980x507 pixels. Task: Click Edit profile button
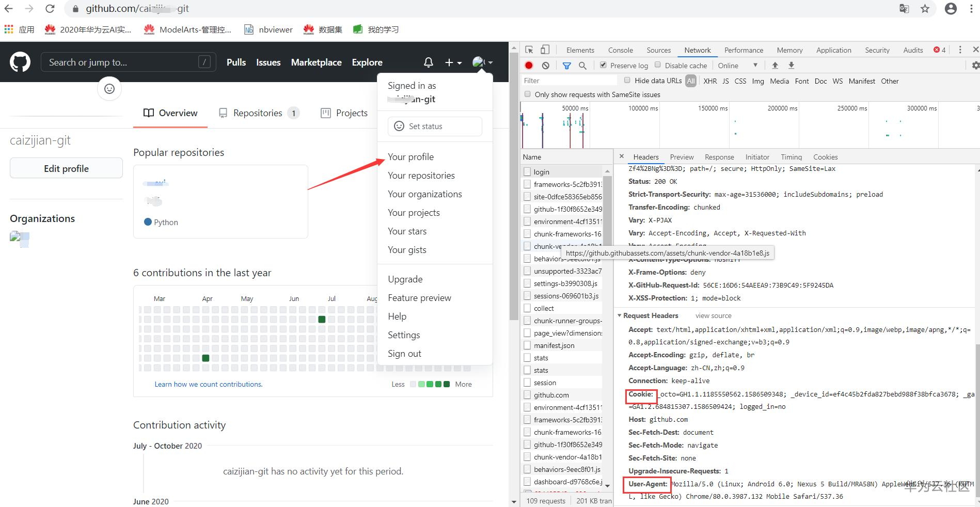tap(66, 168)
